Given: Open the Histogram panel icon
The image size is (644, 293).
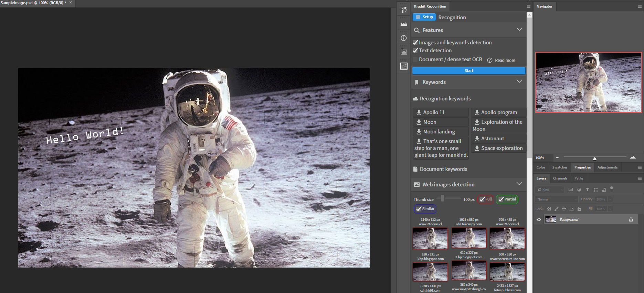Looking at the screenshot, I should click(x=404, y=24).
